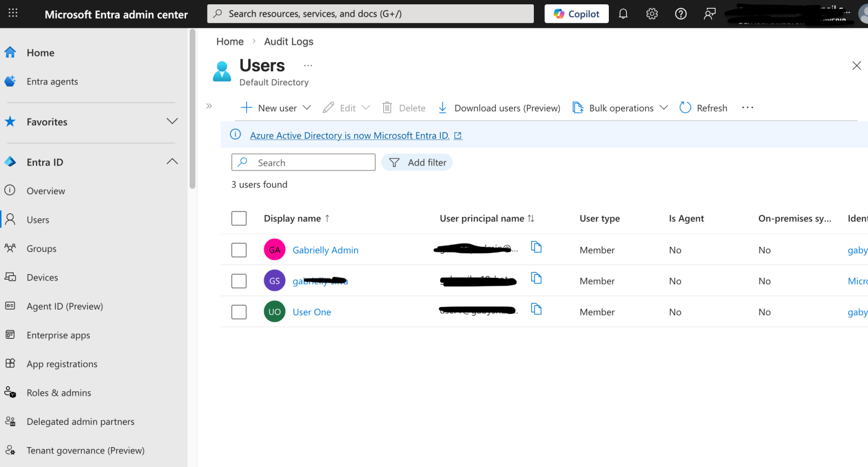This screenshot has width=868, height=467.
Task: Click the info icon in the banner
Action: [236, 135]
